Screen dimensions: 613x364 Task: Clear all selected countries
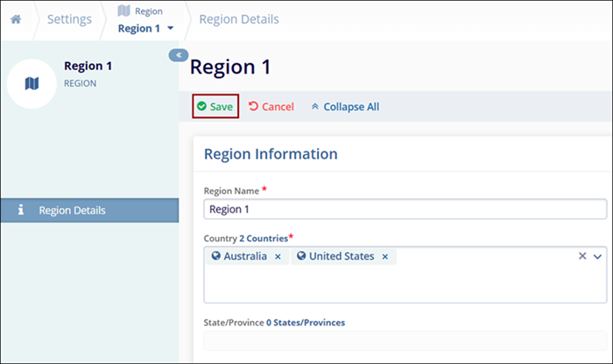click(581, 256)
